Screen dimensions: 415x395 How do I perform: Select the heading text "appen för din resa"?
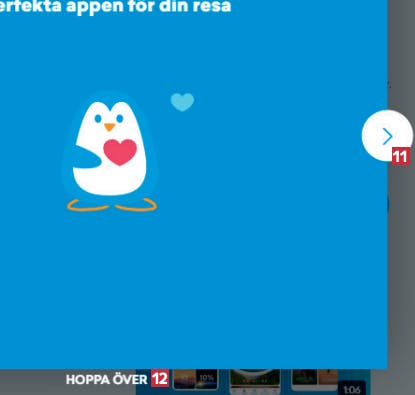[148, 6]
